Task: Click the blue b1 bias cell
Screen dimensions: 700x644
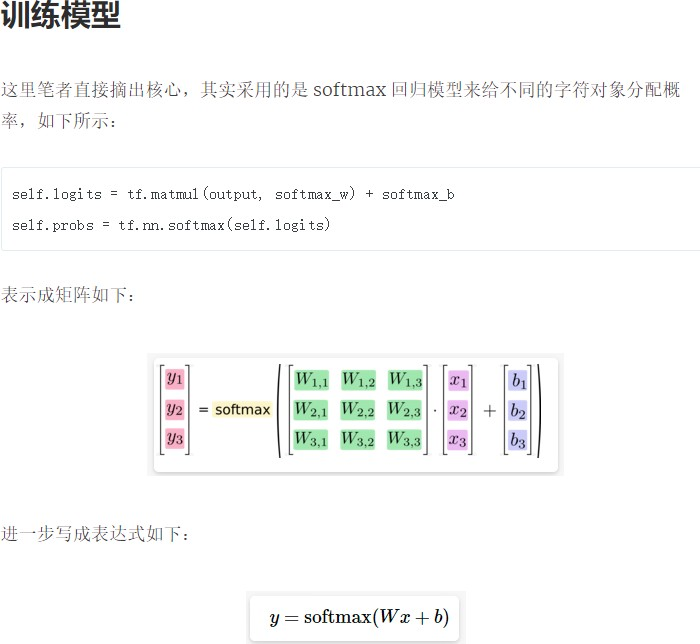Action: point(518,381)
